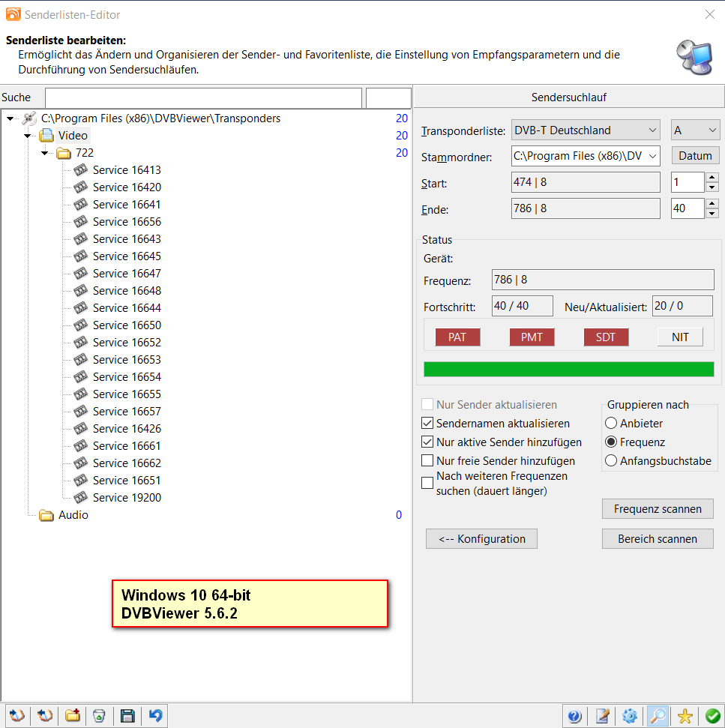Click the Start frequency field 474 | 8
Image resolution: width=725 pixels, height=728 pixels.
coord(586,182)
